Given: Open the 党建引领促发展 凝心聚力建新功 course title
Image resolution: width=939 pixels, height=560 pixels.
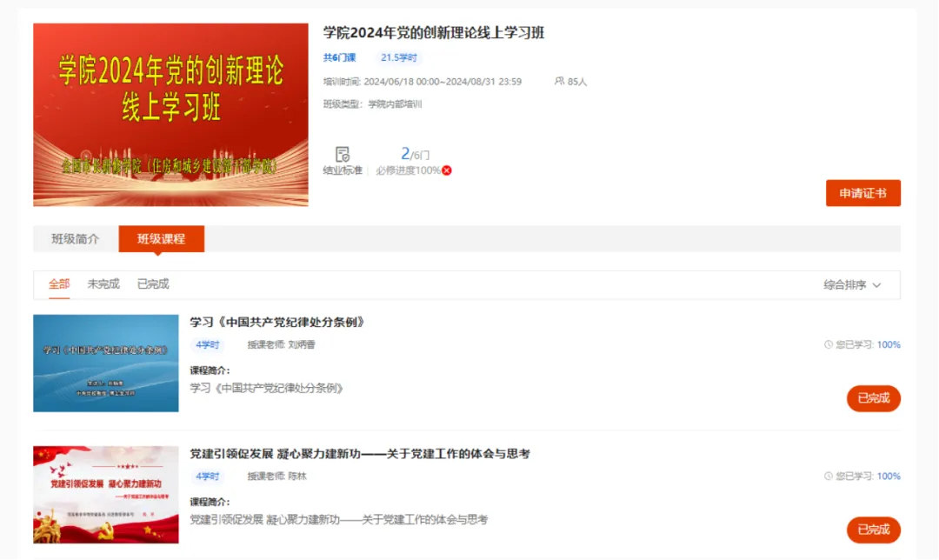Looking at the screenshot, I should pos(360,454).
